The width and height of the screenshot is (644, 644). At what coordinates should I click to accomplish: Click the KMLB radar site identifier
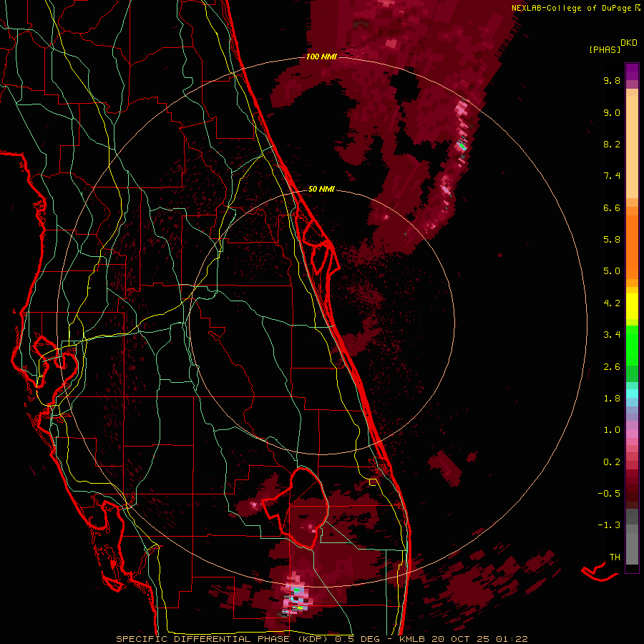pyautogui.click(x=411, y=639)
